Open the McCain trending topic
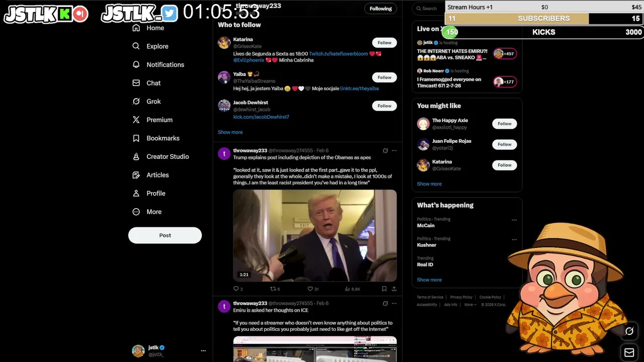This screenshot has height=362, width=644. click(x=426, y=226)
